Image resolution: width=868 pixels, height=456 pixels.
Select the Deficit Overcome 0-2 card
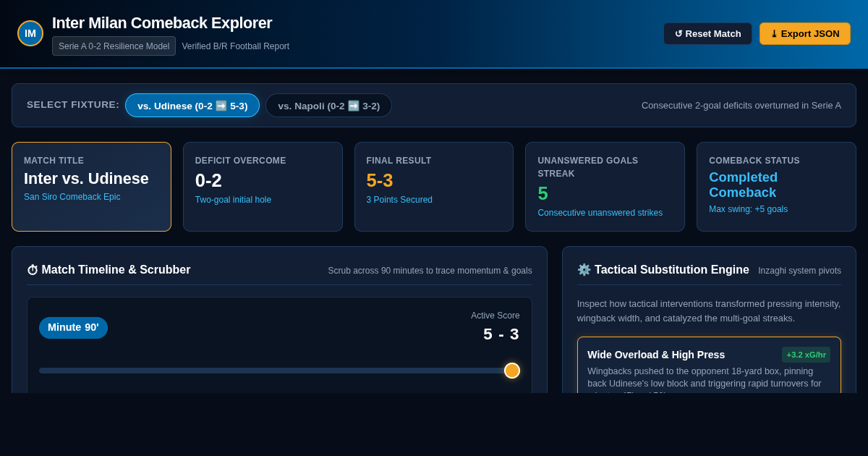pos(263,187)
